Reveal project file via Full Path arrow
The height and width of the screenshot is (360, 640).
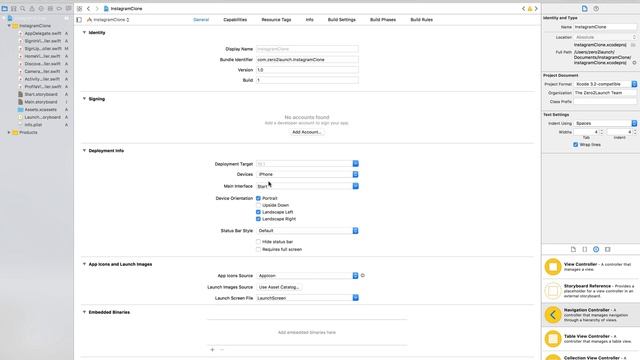(634, 63)
